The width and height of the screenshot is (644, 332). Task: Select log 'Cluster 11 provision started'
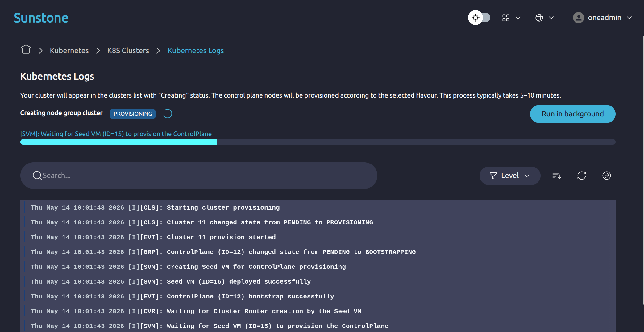[318, 237]
